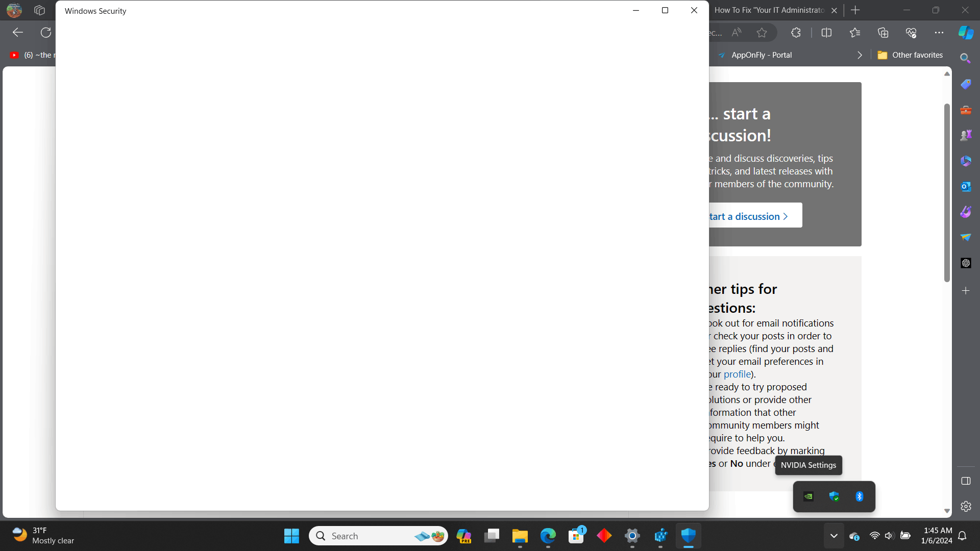Expand favorites bar overflow chevron
The height and width of the screenshot is (551, 980).
coord(860,55)
